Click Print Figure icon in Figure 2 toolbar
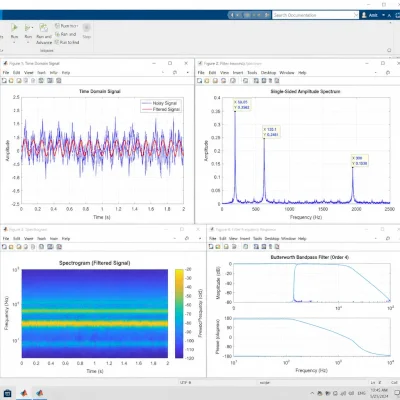This screenshot has height=400, width=400. 223,80
